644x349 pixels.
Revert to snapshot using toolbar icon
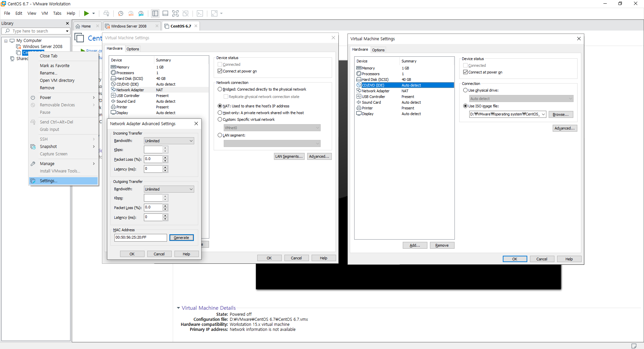[131, 13]
